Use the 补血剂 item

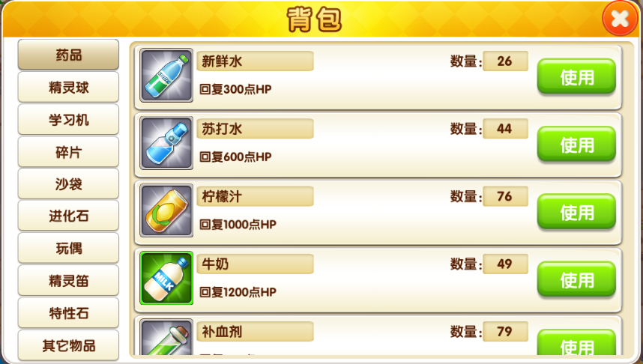[x=576, y=342]
